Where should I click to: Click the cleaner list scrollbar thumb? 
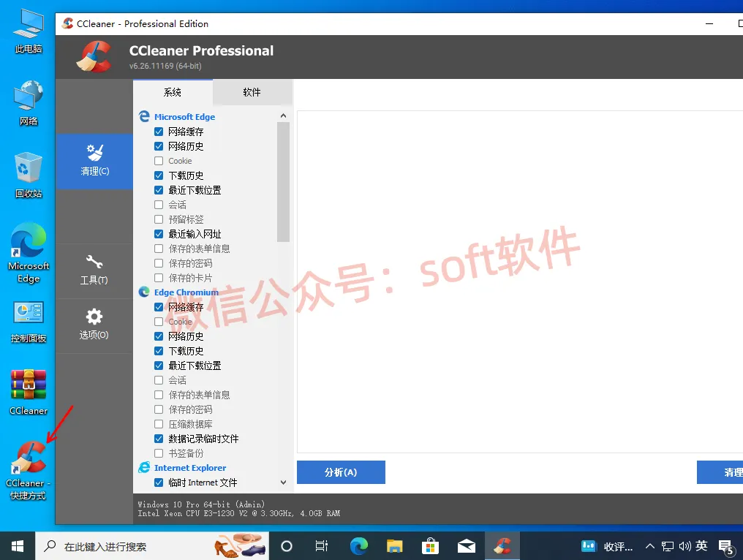click(283, 182)
